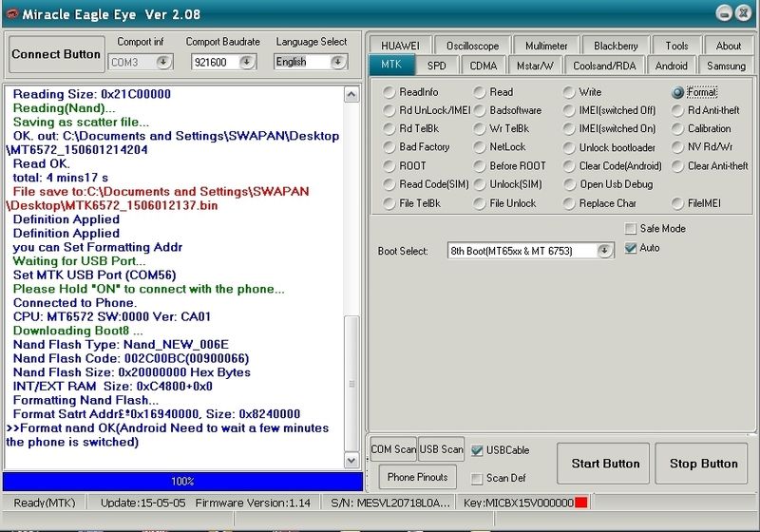Click the Miracle Eagle Eye title bar icon
760x532 pixels.
pos(11,13)
